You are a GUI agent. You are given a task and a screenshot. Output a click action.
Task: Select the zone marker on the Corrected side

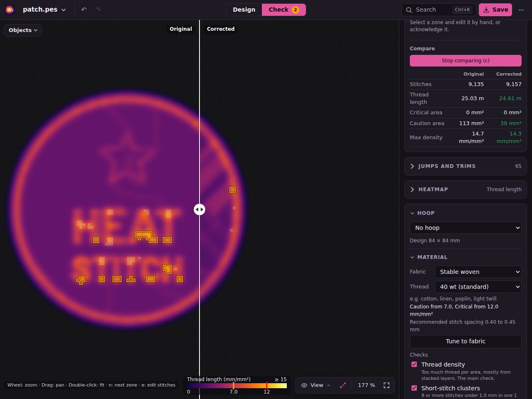coord(233,190)
